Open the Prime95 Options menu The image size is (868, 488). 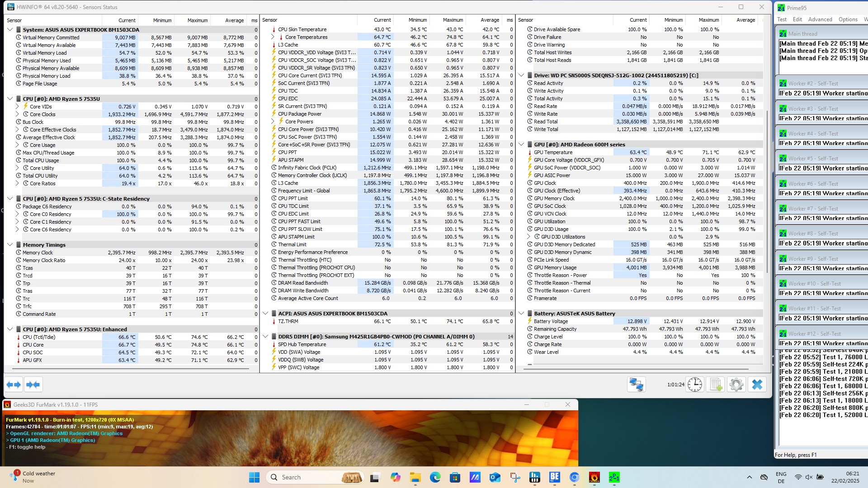pyautogui.click(x=848, y=19)
